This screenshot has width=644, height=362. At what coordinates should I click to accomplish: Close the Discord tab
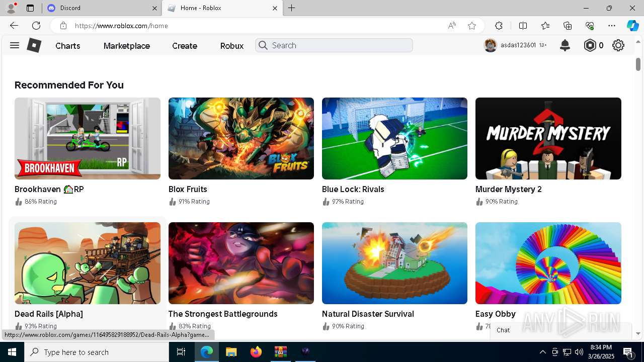pos(154,8)
